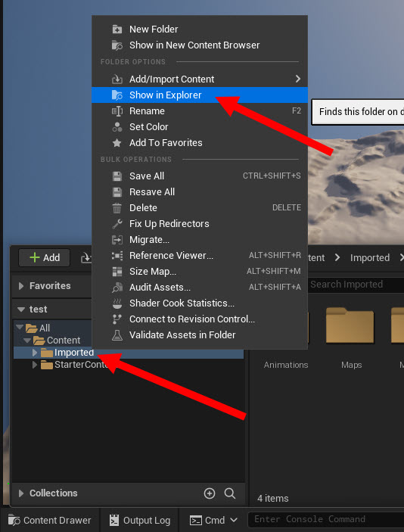This screenshot has width=404, height=532.
Task: Click the New Folder icon in context menu
Action: click(117, 30)
